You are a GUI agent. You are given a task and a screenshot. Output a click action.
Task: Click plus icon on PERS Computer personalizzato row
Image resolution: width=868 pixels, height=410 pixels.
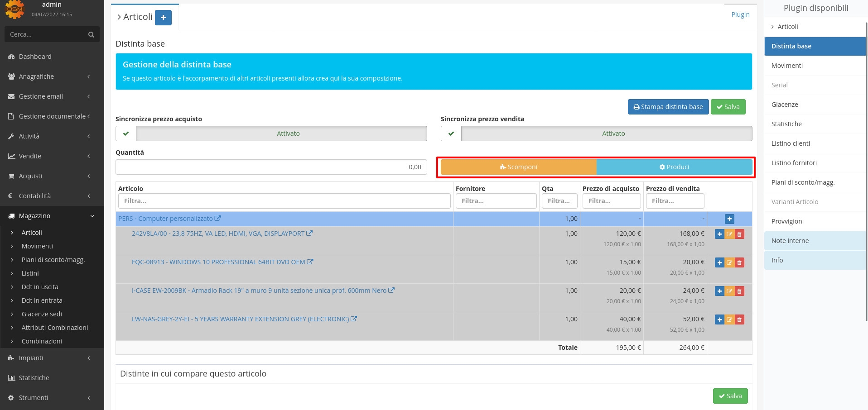[729, 219]
